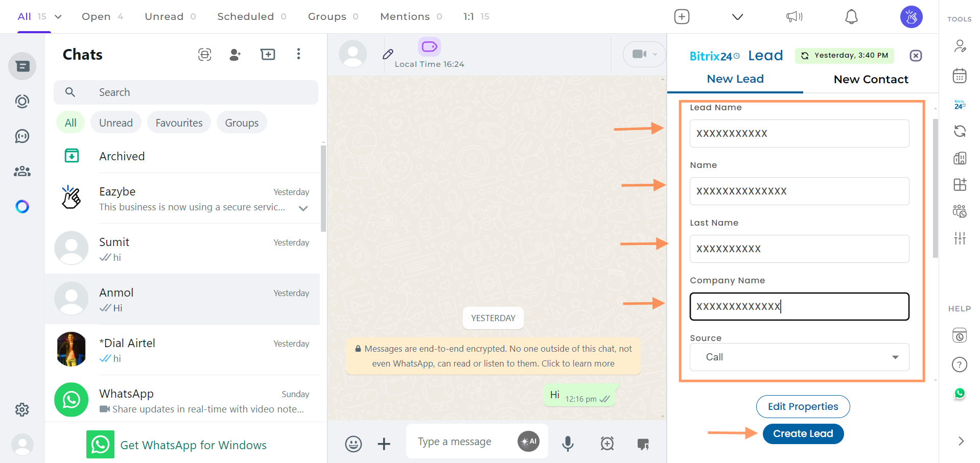Open the status ring icon in the sidebar

point(22,102)
